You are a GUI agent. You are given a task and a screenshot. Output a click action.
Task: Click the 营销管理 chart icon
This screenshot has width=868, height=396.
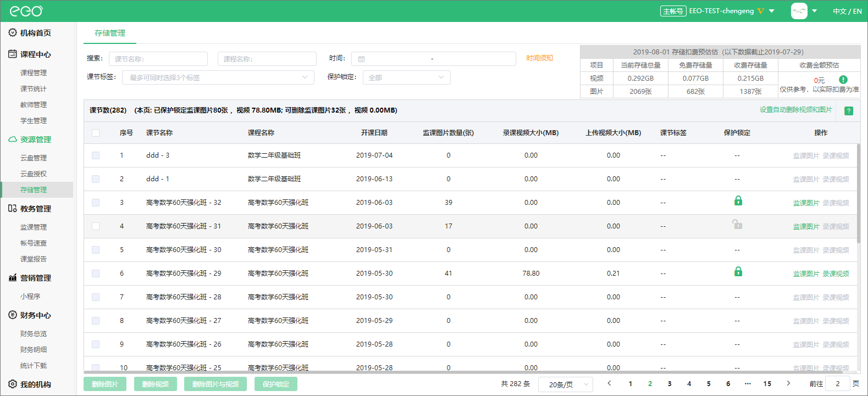click(x=13, y=278)
